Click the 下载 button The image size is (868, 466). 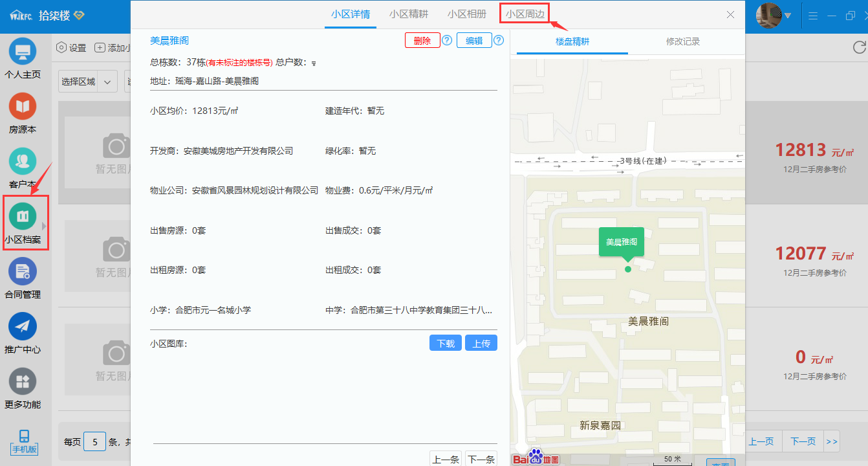(446, 343)
